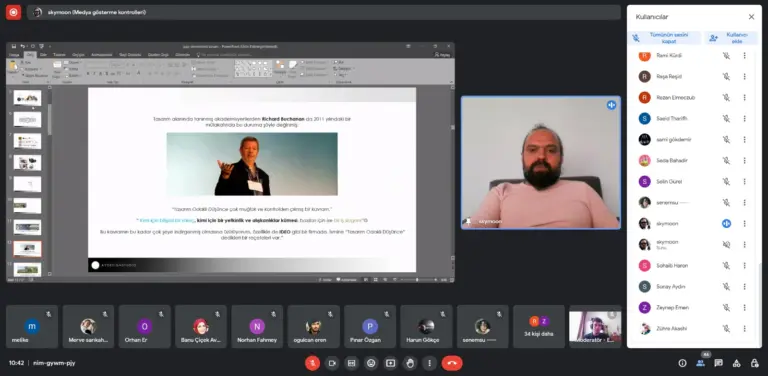Open the activities icon
Viewport: 768px width, 376px height.
click(x=737, y=363)
